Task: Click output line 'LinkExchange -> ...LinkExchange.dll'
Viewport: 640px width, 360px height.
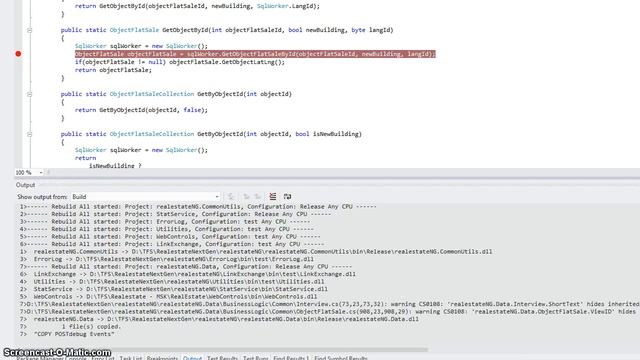Action: (x=187, y=274)
